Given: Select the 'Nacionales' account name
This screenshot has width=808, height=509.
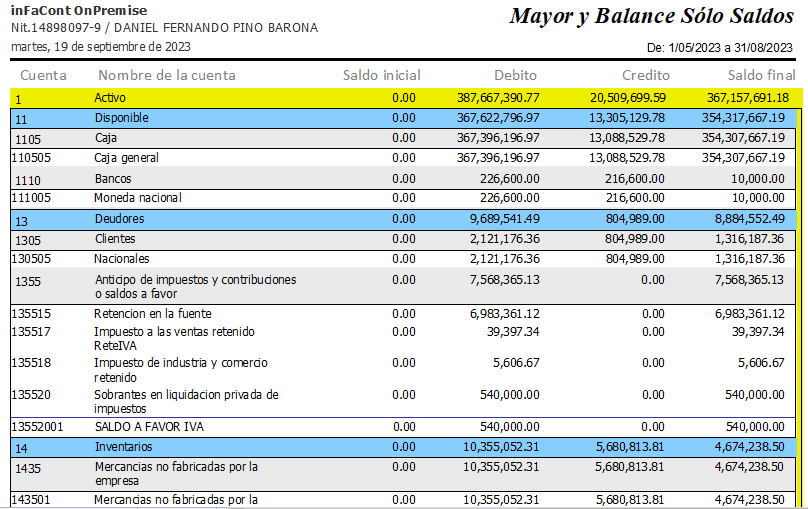Looking at the screenshot, I should [x=122, y=259].
